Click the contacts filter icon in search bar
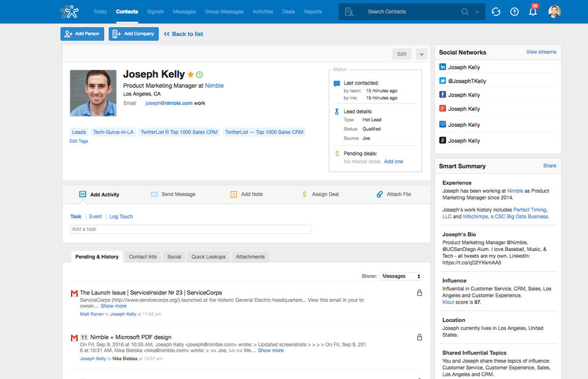Screen dimensions: 588x379 (x=349, y=12)
